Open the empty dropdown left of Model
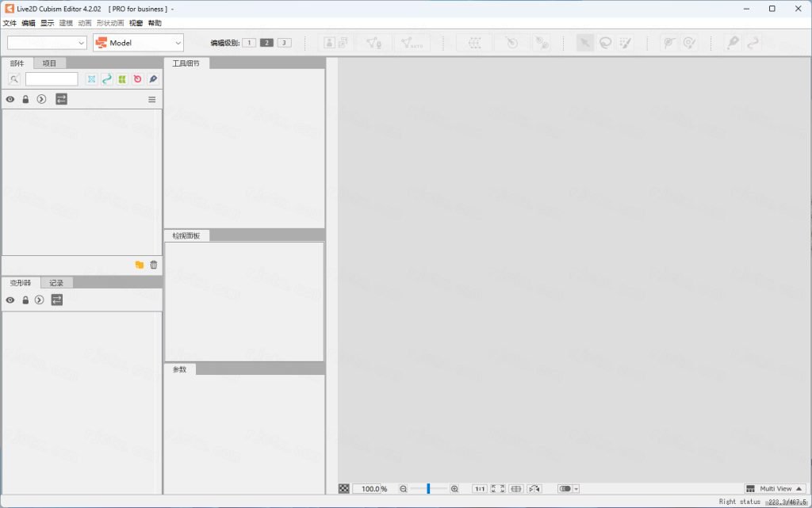 (x=47, y=43)
